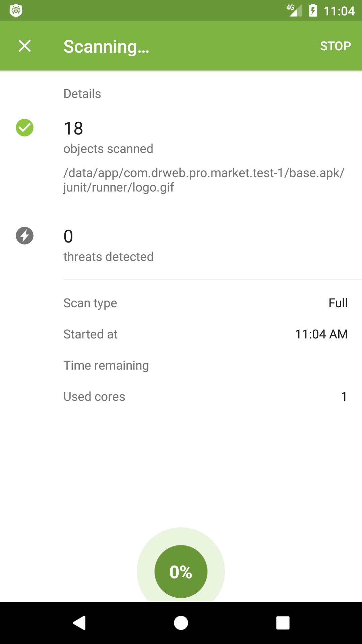Tap the Started at 11:04 AM row
The width and height of the screenshot is (362, 644).
205,334
